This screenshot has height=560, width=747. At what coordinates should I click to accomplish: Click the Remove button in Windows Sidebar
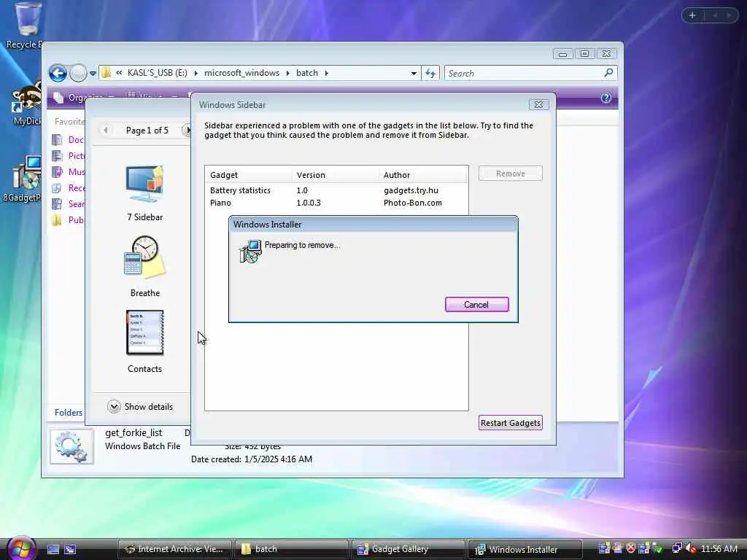510,174
